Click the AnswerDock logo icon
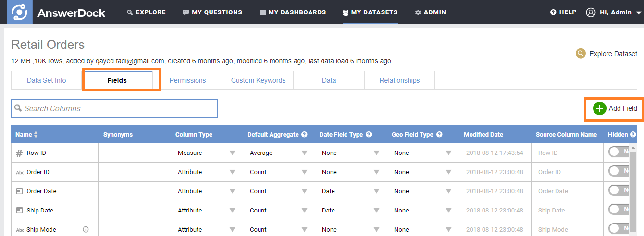This screenshot has width=644, height=236. pyautogui.click(x=20, y=12)
